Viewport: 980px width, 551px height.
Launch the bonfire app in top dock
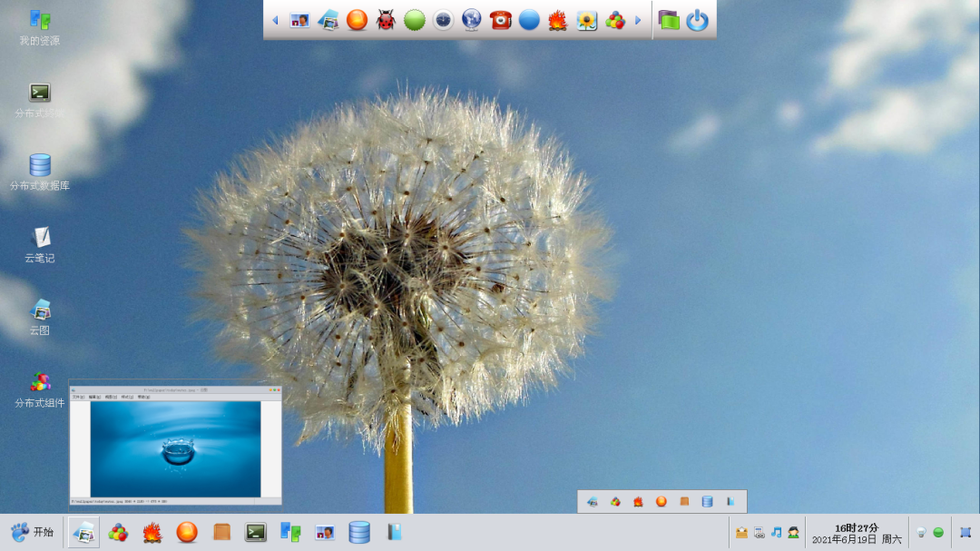click(557, 20)
